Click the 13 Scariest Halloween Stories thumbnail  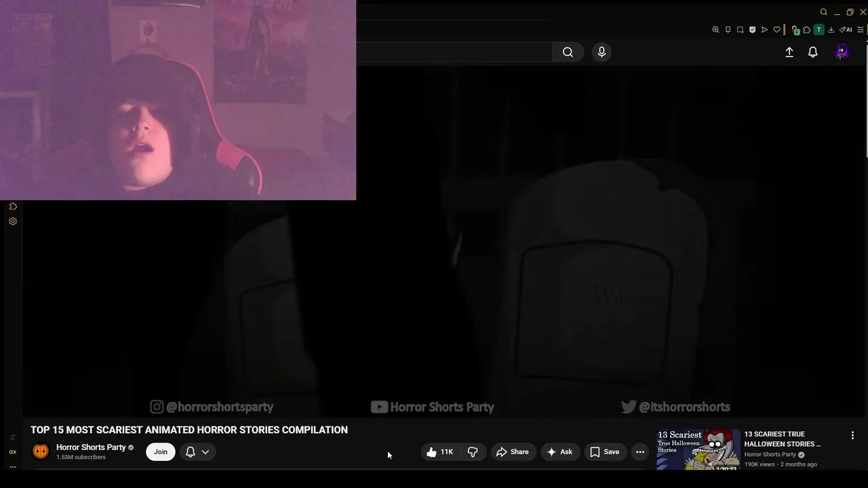698,449
